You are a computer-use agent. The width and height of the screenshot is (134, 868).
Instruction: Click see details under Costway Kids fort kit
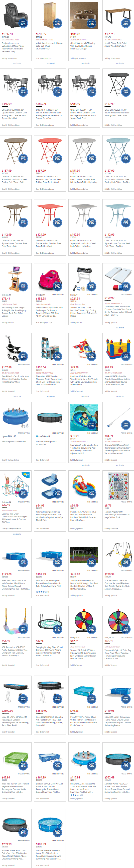(17, 534)
